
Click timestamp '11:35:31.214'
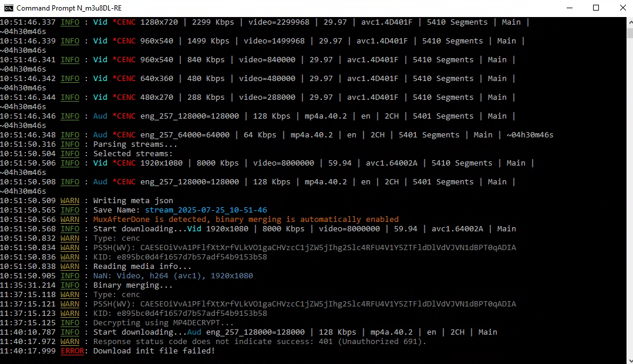point(28,285)
